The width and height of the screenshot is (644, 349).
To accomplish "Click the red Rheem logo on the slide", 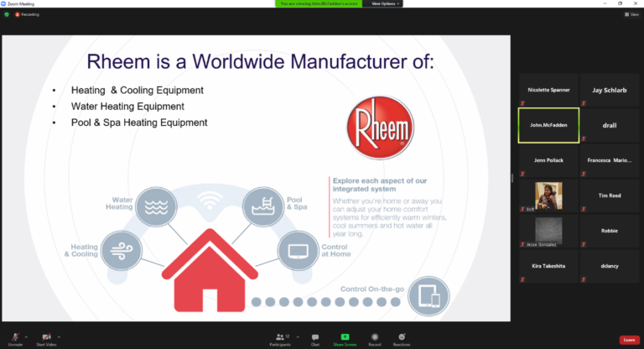I will [381, 128].
